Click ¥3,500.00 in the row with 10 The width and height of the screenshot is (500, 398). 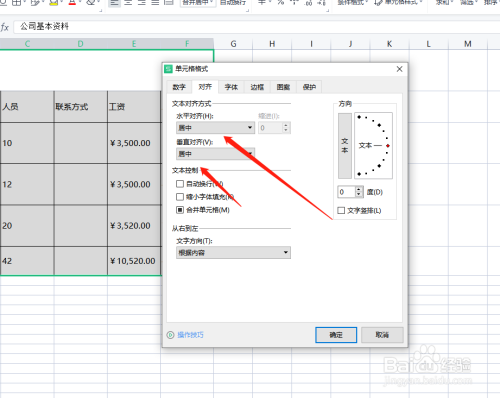pos(134,143)
